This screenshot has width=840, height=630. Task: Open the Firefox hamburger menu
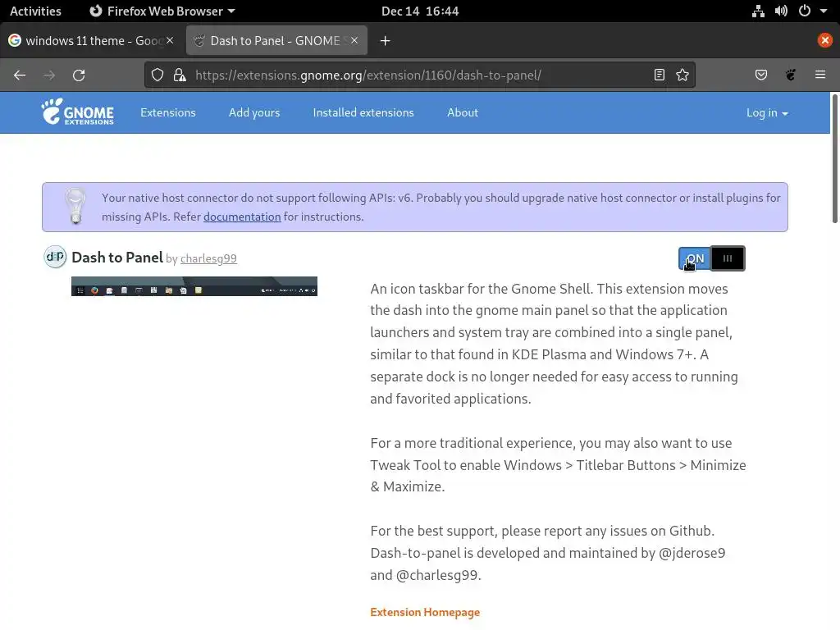click(x=820, y=75)
